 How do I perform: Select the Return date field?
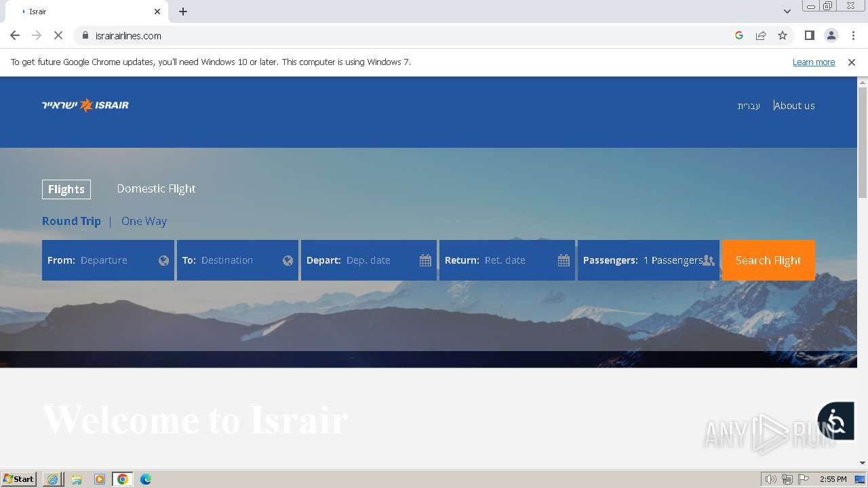(507, 260)
